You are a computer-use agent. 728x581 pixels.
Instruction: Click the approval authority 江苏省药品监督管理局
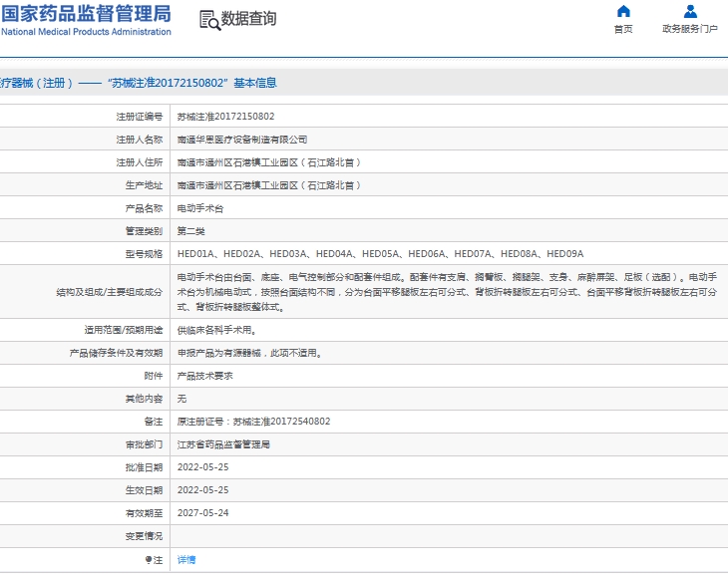(x=223, y=444)
